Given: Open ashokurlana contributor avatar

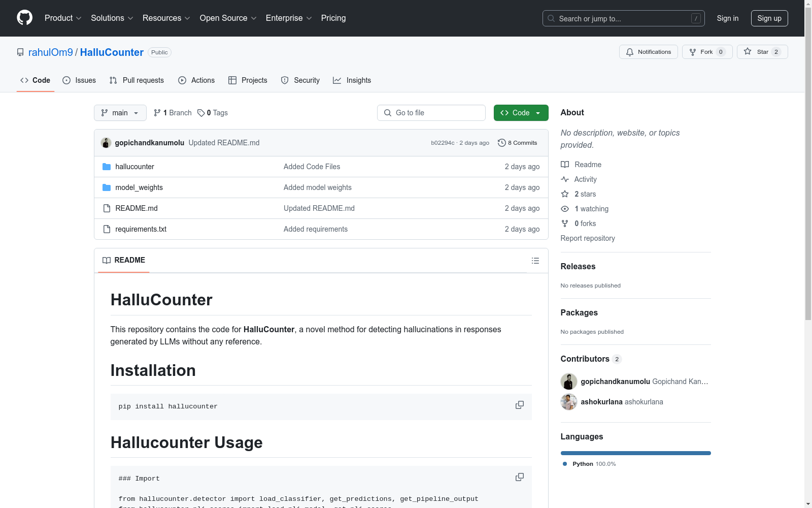Looking at the screenshot, I should pos(569,402).
